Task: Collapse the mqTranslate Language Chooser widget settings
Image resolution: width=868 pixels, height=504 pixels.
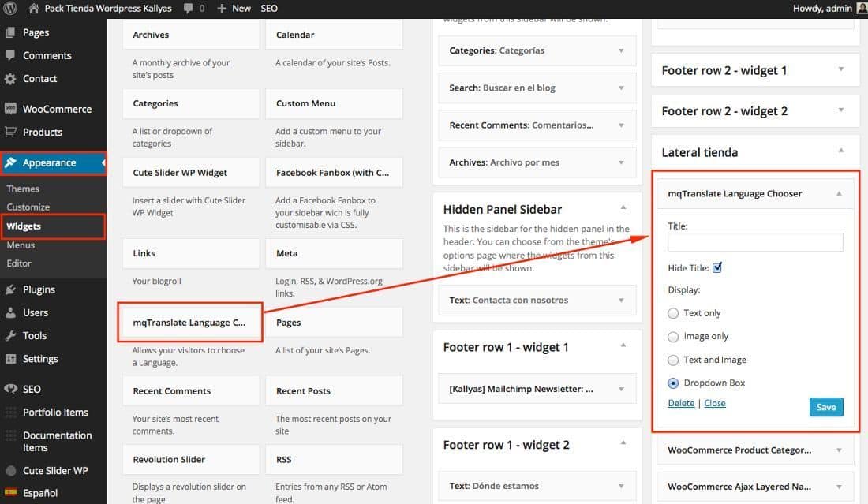Action: (840, 193)
